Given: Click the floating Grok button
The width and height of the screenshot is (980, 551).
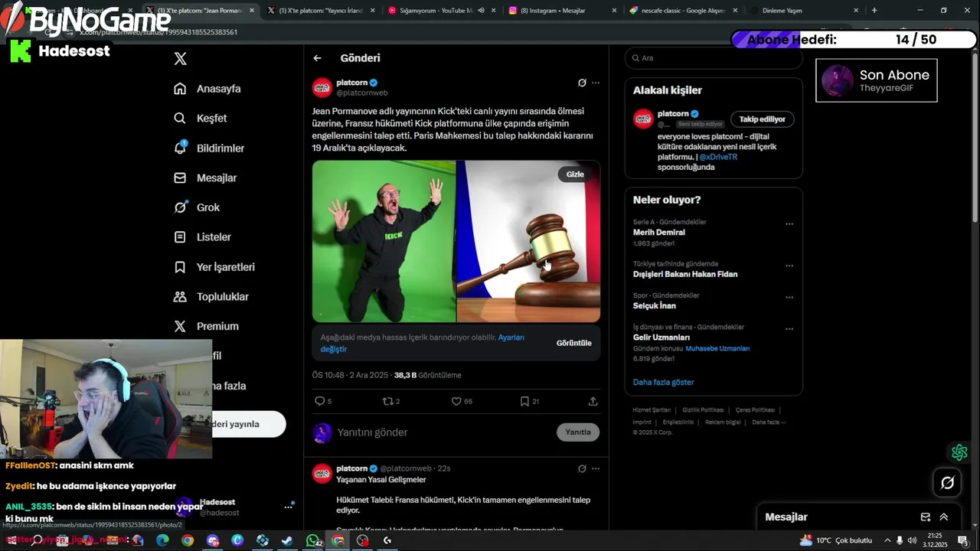Looking at the screenshot, I should (x=948, y=482).
